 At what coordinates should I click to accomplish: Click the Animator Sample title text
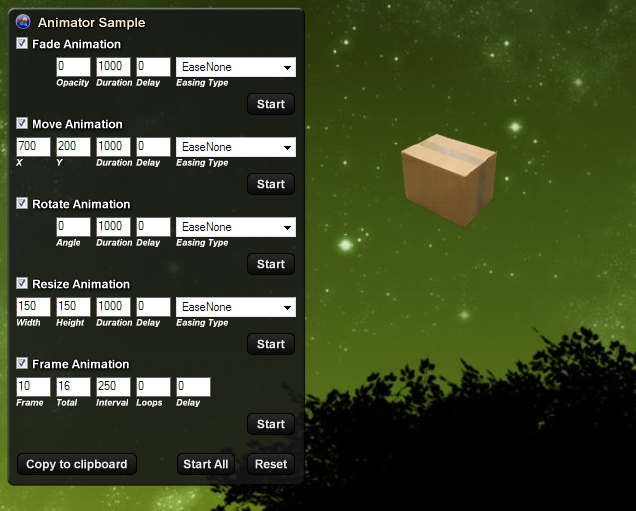[x=91, y=23]
